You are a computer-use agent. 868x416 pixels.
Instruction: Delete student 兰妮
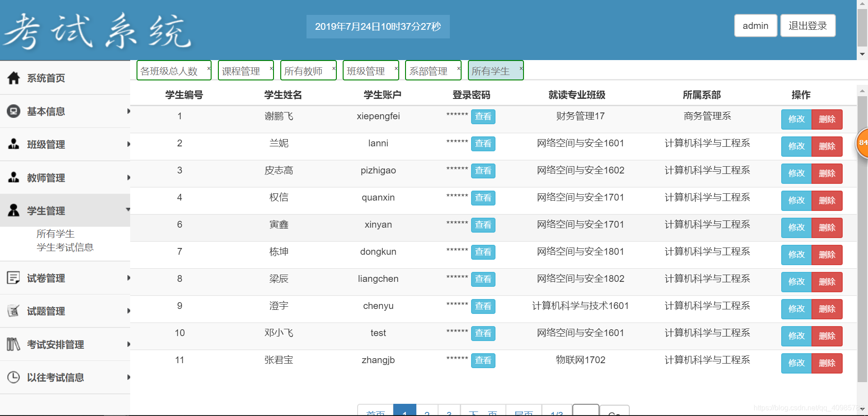point(827,146)
